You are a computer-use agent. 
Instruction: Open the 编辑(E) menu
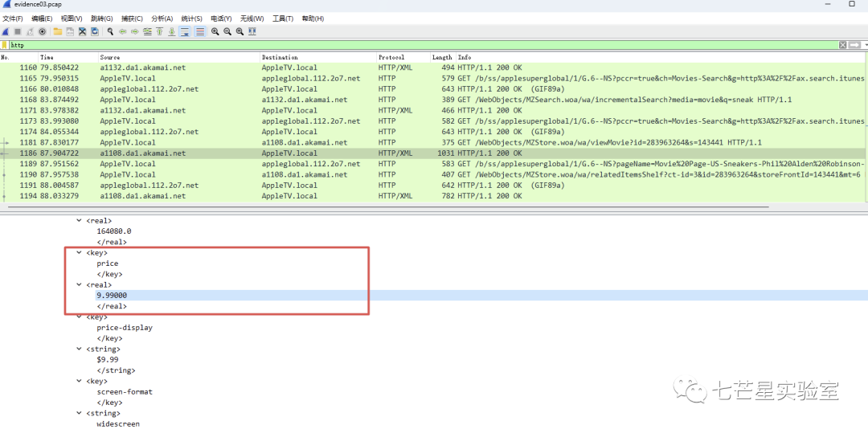point(42,18)
